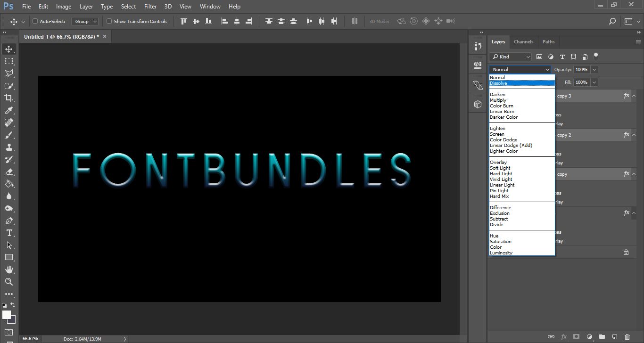Select the Rectangle shape tool
Image resolution: width=644 pixels, height=343 pixels.
(9, 257)
